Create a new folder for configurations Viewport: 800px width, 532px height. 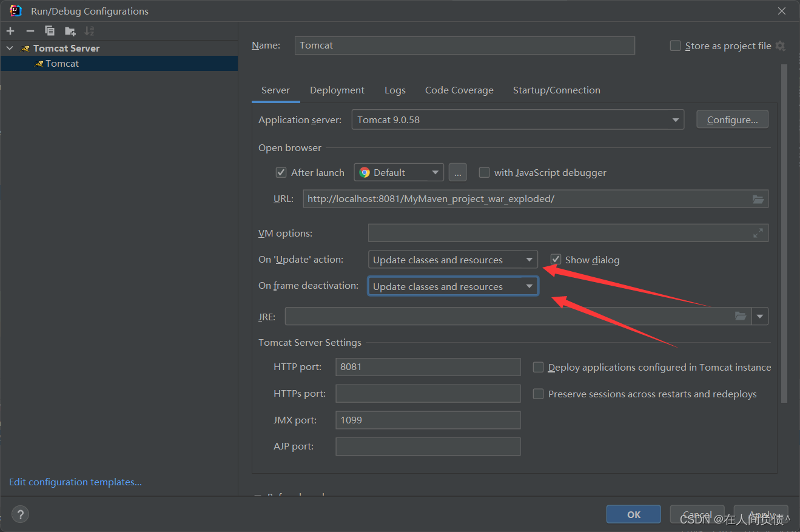click(x=70, y=31)
